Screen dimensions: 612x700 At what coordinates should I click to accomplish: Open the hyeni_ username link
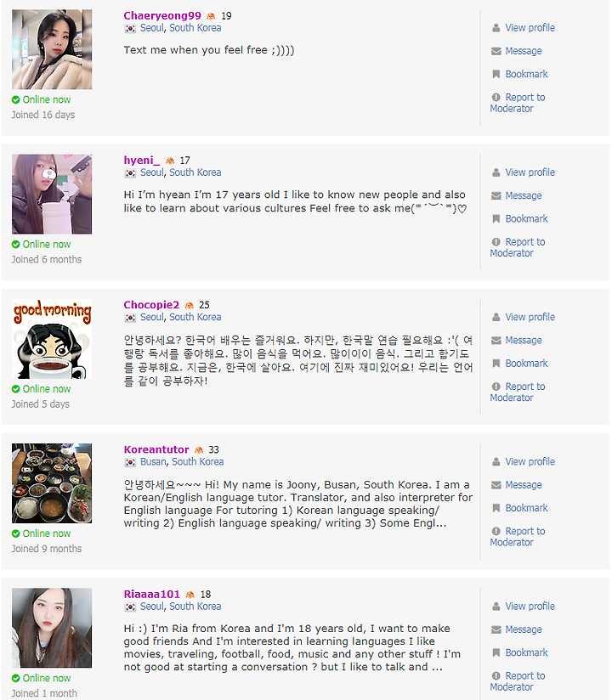[142, 161]
